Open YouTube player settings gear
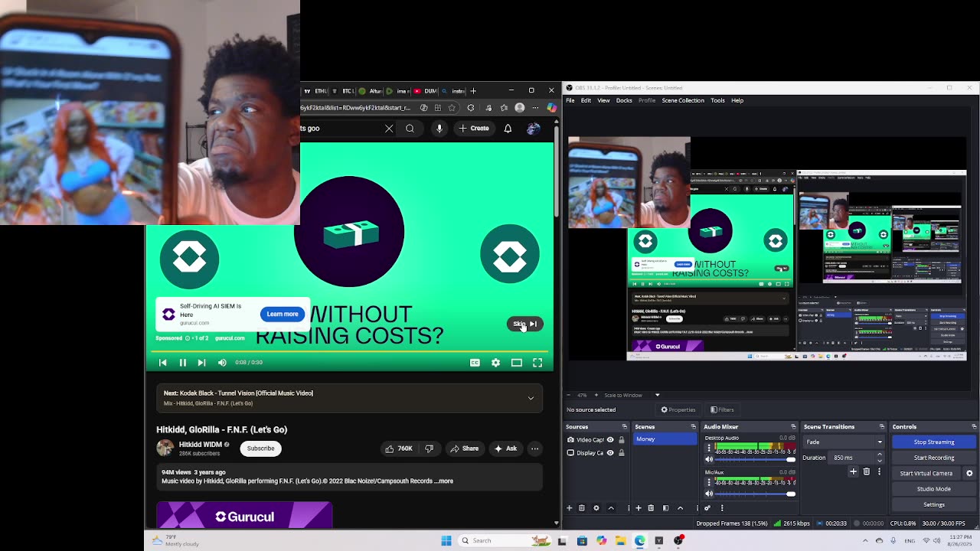This screenshot has height=551, width=980. pos(495,363)
